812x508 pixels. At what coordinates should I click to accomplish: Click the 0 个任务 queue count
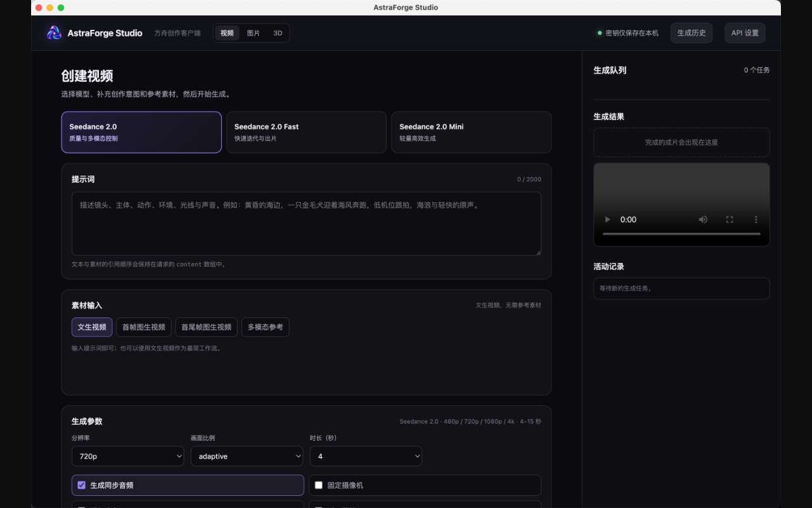coord(757,70)
